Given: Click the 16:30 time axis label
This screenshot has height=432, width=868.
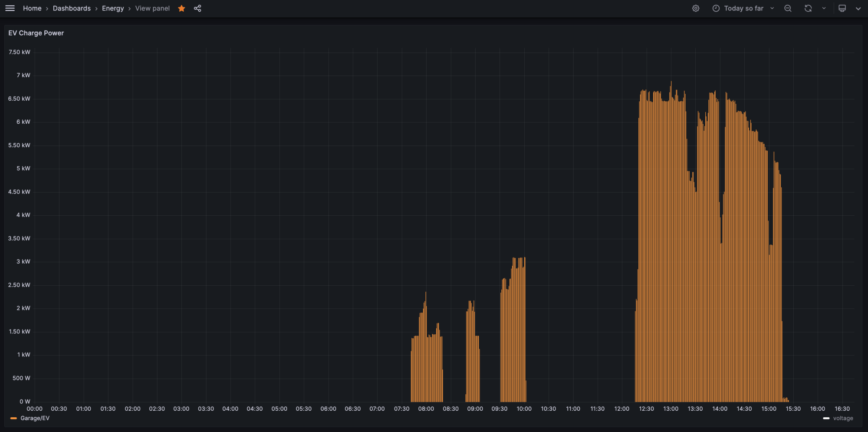Looking at the screenshot, I should click(x=842, y=409).
